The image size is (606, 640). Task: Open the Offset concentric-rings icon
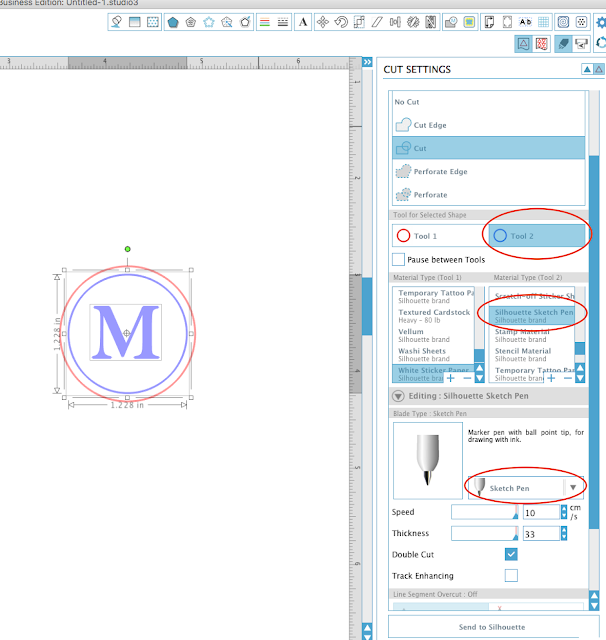564,22
